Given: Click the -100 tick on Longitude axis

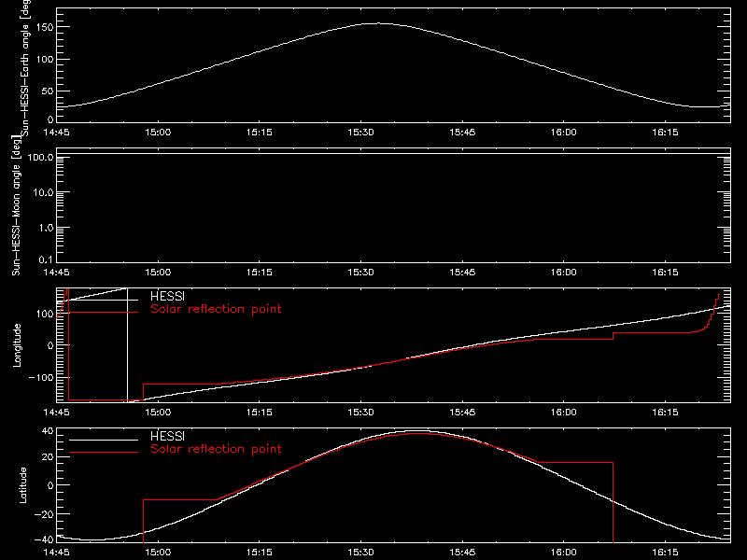Looking at the screenshot, I should coord(41,377).
